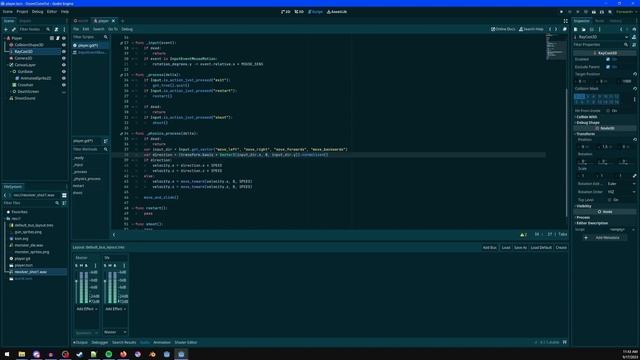Show the hidden DeathScreen node
Screen dimensions: 640x360
[x=64, y=92]
